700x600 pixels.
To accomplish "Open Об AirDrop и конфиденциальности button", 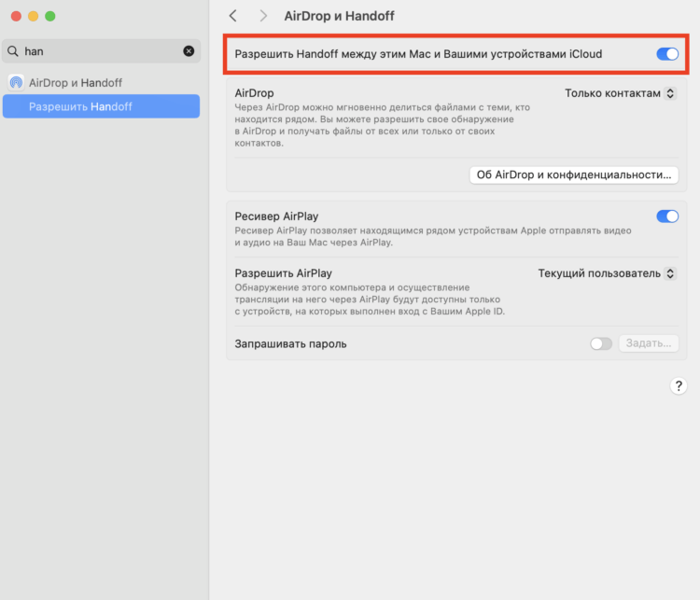I will pos(574,174).
